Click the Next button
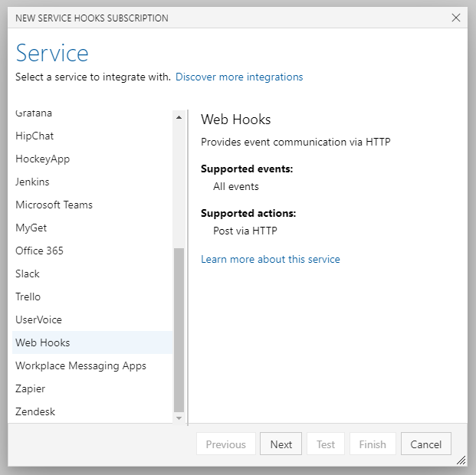 (281, 444)
